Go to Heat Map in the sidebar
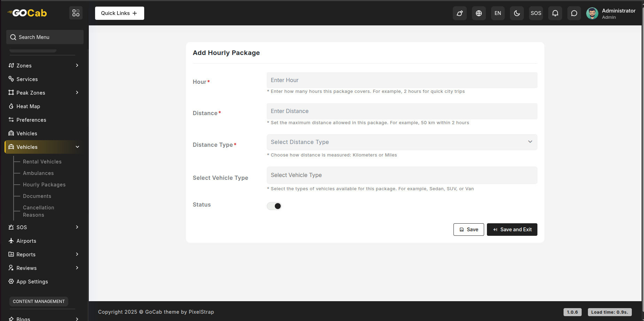The height and width of the screenshot is (321, 644). [x=28, y=106]
